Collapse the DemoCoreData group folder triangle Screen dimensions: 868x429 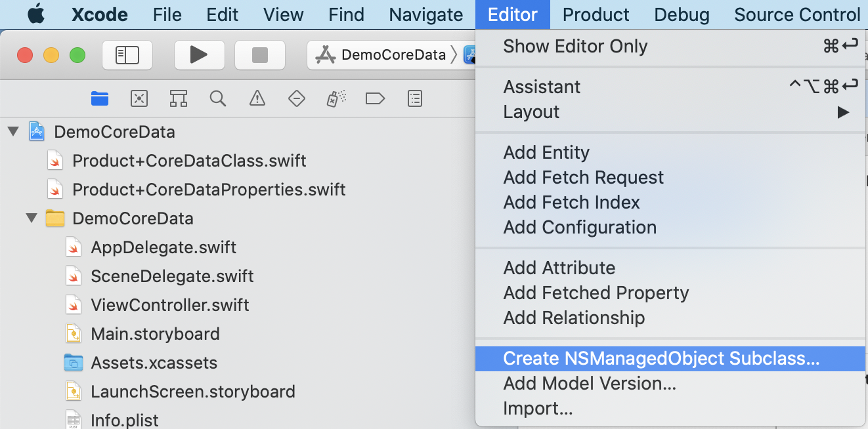32,218
